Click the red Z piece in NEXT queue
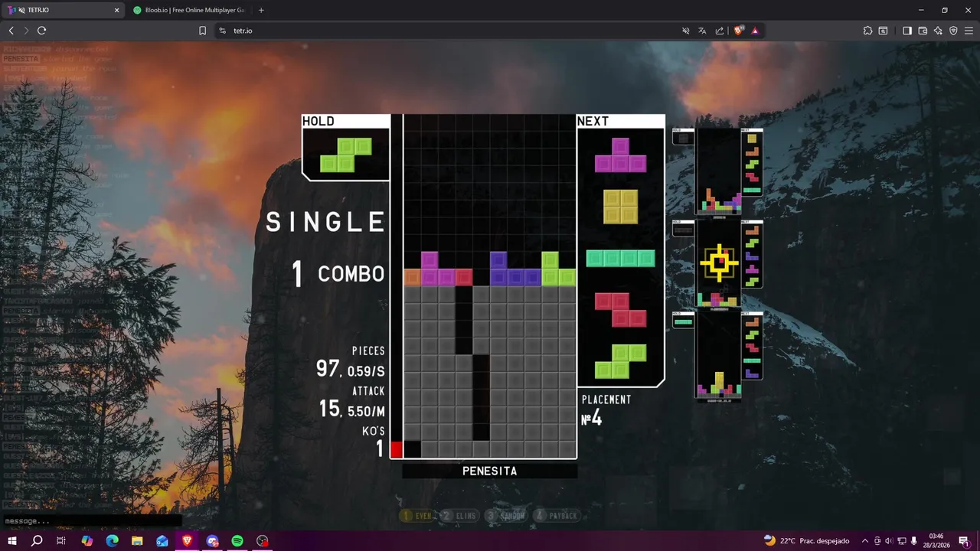This screenshot has width=980, height=551. [x=621, y=310]
